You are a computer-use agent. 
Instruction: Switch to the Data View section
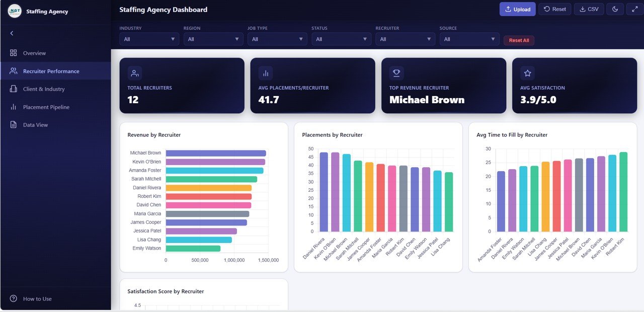[35, 125]
